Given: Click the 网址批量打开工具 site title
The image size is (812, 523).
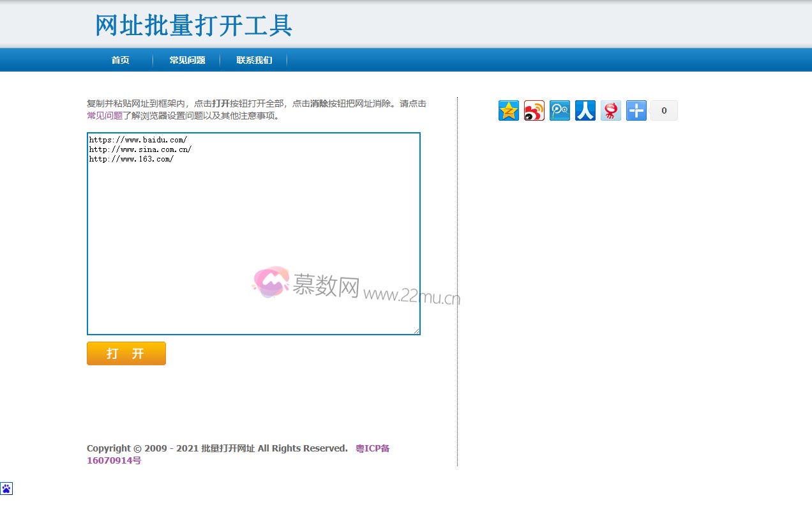Looking at the screenshot, I should tap(193, 26).
